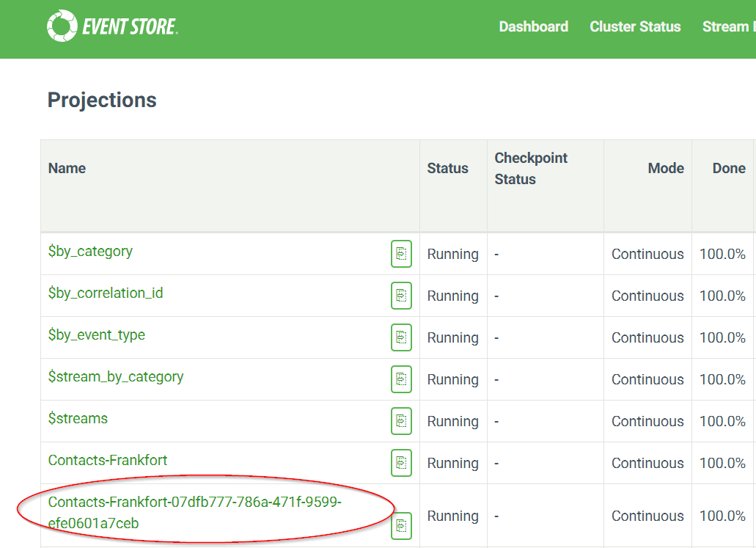The image size is (756, 548).
Task: Select 100.0% done value of $by_event_type
Action: click(722, 337)
